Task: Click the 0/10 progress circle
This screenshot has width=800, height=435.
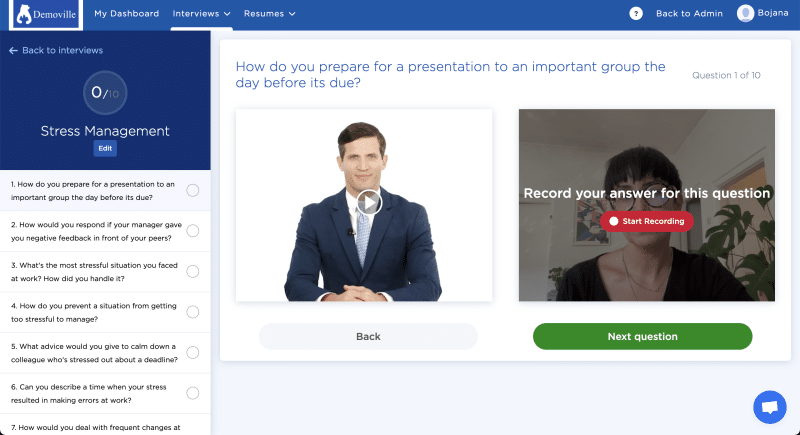Action: 105,93
